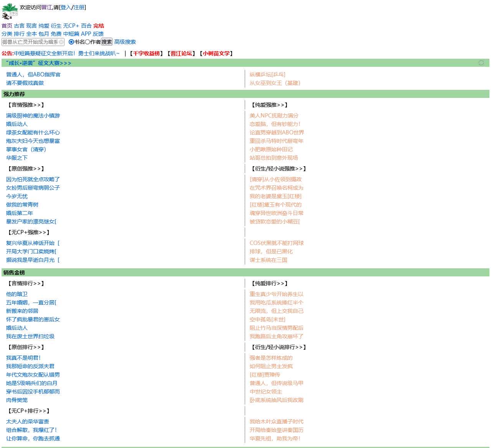Open the 古言 category
The width and height of the screenshot is (491, 448).
coord(19,26)
